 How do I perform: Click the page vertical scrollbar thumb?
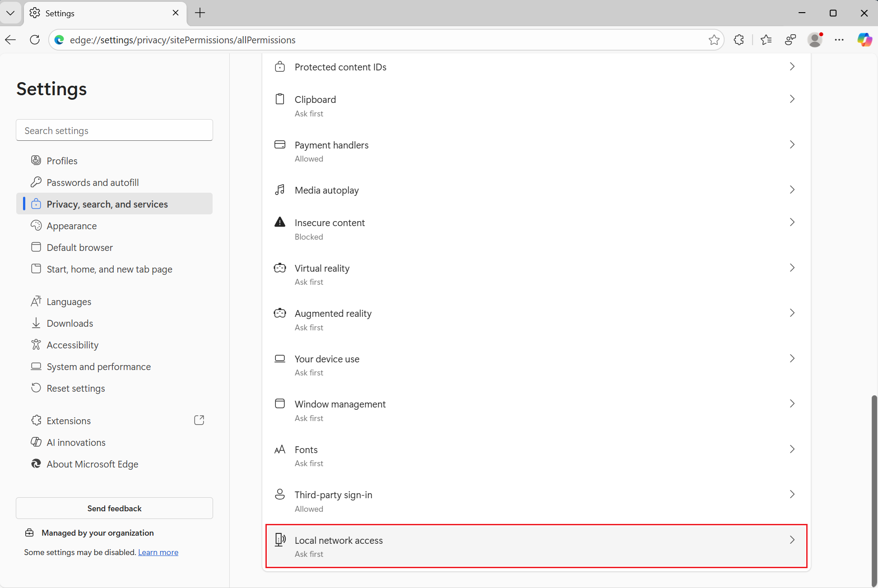pos(874,490)
